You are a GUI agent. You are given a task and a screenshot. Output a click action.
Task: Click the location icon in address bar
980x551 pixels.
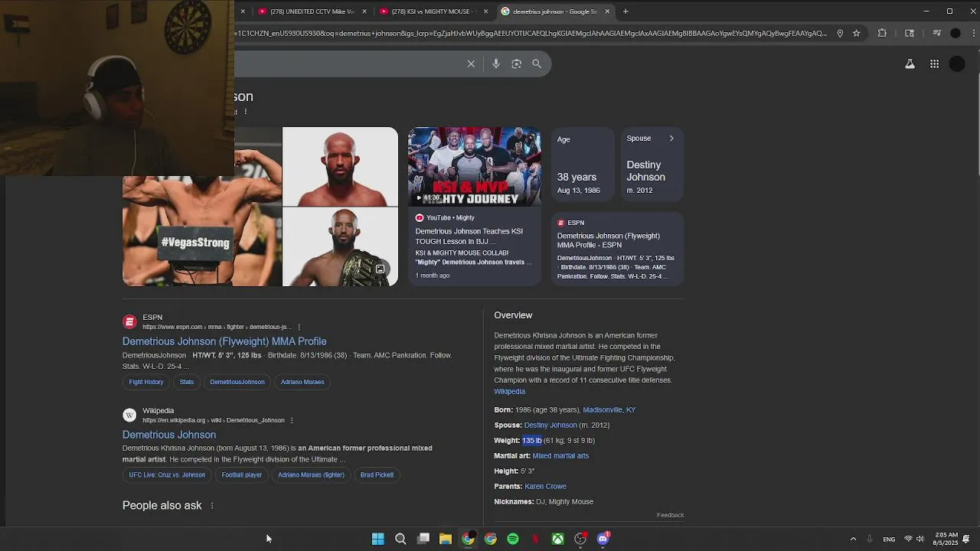coord(840,33)
